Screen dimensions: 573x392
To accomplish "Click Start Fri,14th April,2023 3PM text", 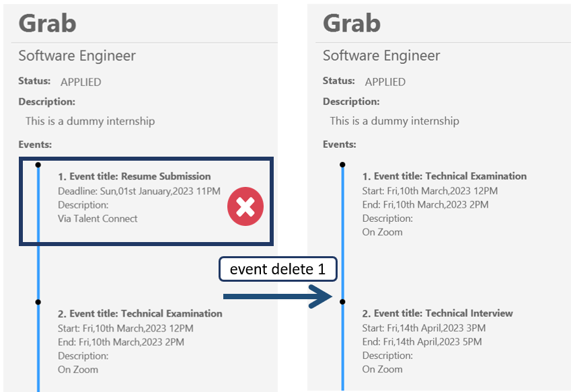I will (x=424, y=328).
